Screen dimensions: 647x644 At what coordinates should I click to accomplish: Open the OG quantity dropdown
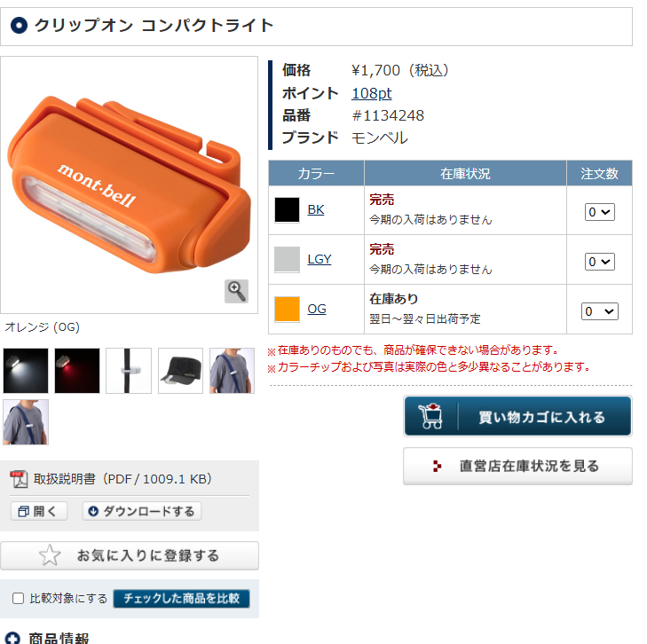[x=600, y=311]
